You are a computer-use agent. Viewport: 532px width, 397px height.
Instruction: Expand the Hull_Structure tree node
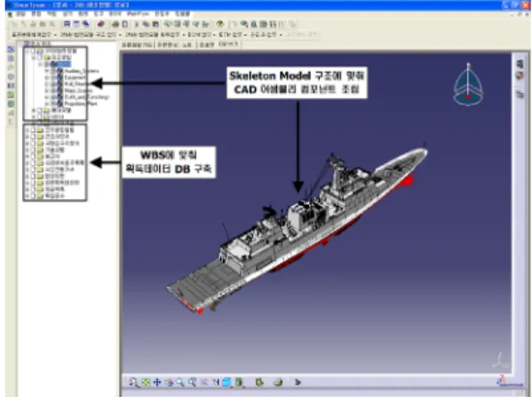pos(46,84)
